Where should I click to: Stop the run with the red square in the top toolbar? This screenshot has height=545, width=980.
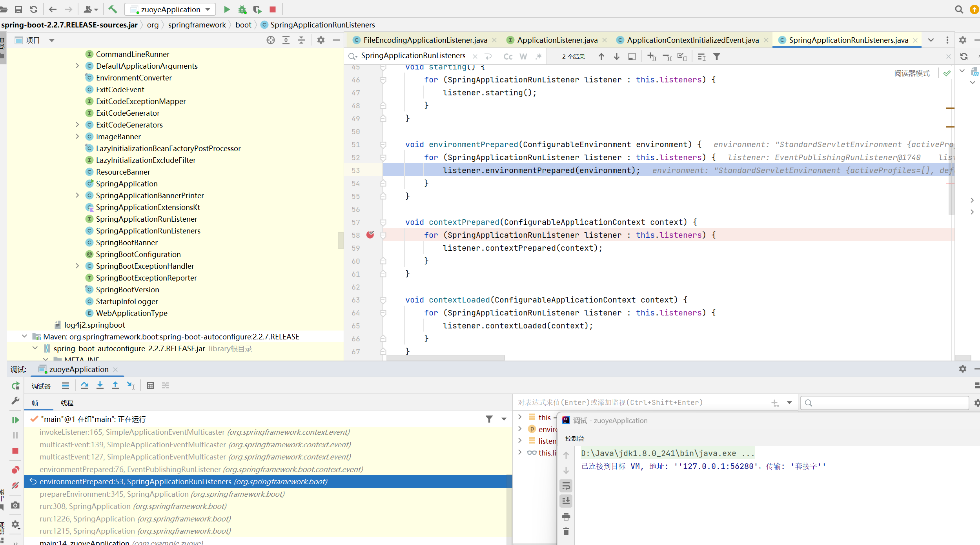point(273,9)
